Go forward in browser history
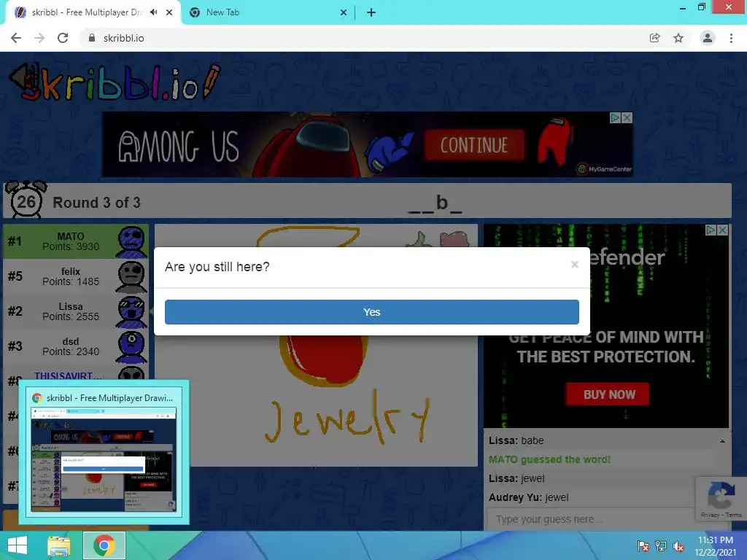Screen dimensions: 747x560 (x=39, y=38)
